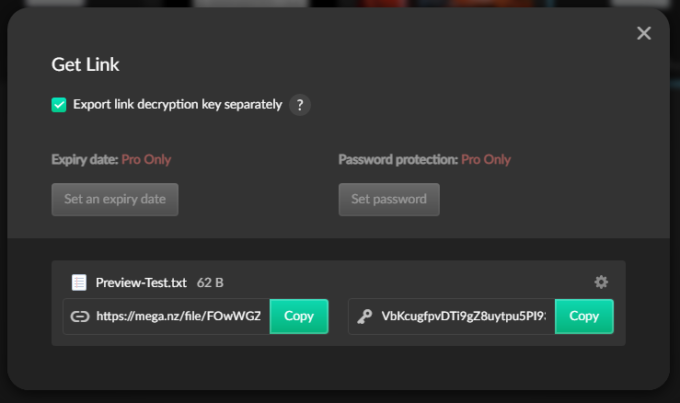Copy the mega.nz file link
This screenshot has width=680, height=403.
click(299, 316)
